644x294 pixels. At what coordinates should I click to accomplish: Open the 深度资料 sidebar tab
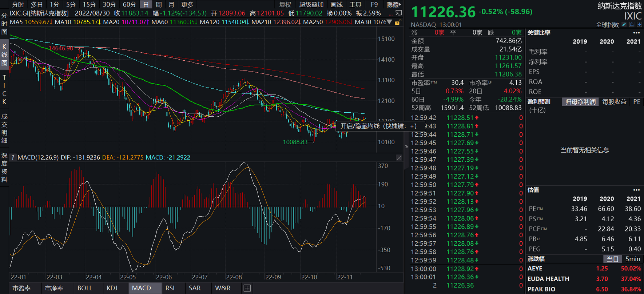tap(4, 167)
